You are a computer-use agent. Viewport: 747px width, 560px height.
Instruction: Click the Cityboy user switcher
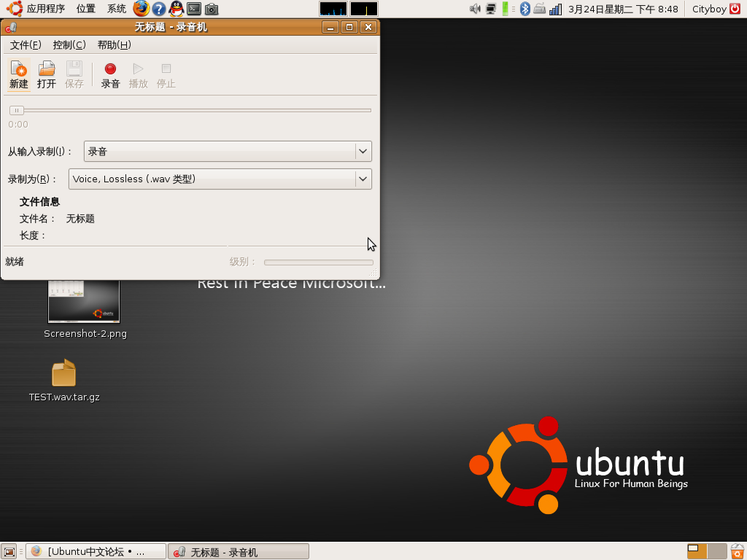click(709, 9)
